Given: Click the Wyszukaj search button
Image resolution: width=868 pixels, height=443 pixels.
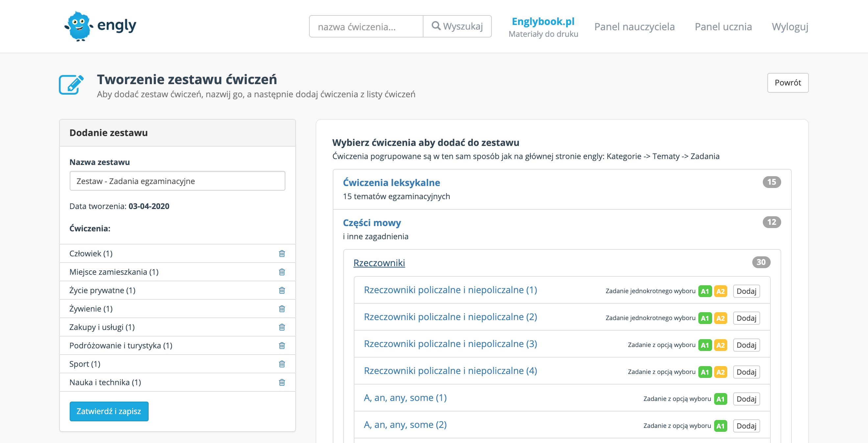Looking at the screenshot, I should coord(457,26).
